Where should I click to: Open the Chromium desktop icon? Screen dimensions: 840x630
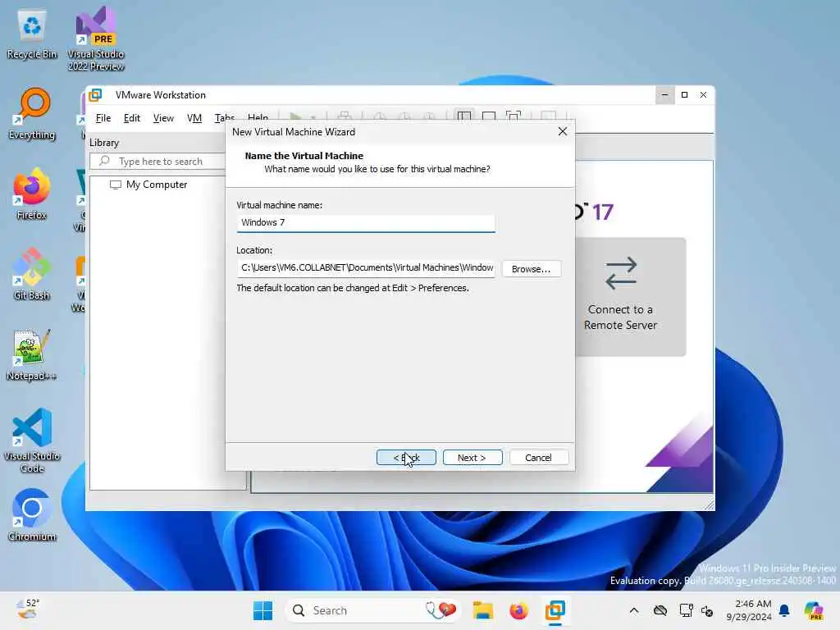point(32,515)
